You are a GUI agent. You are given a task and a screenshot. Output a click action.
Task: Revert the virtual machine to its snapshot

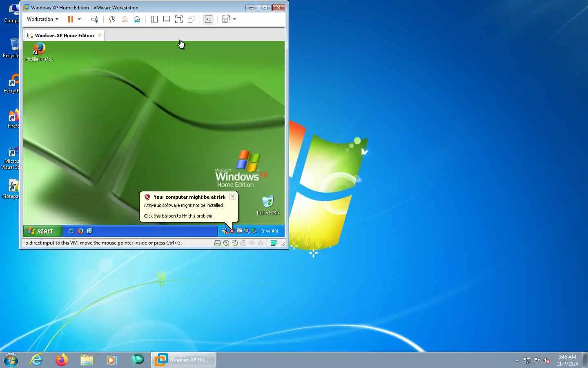125,19
